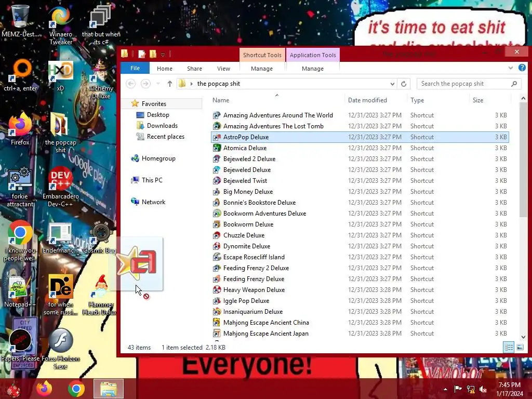Image resolution: width=532 pixels, height=399 pixels.
Task: Open the Share ribbon tab
Action: point(194,69)
